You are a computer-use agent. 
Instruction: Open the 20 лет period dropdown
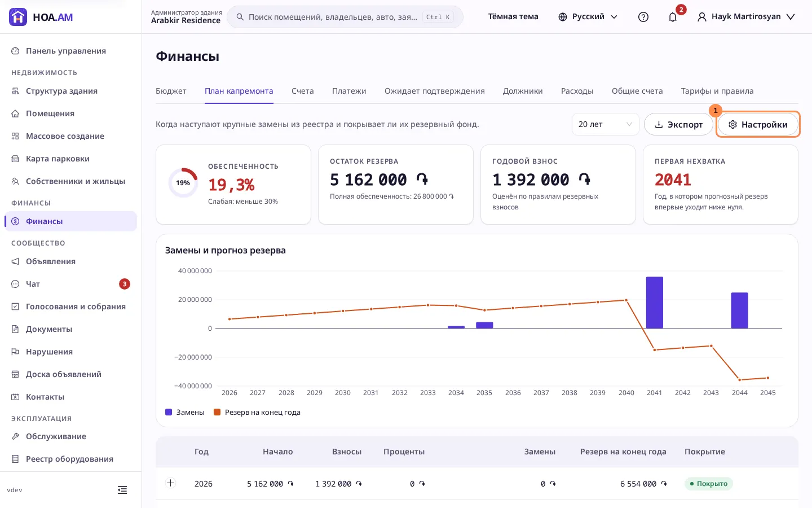point(606,124)
